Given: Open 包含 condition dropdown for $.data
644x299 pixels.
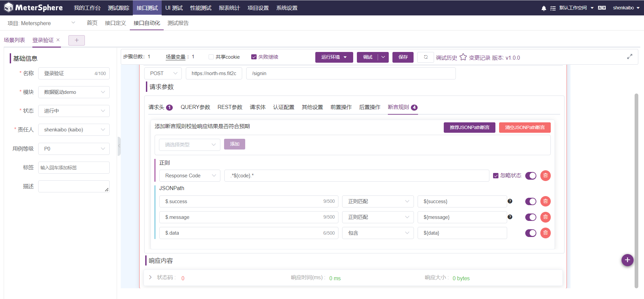Looking at the screenshot, I should (x=378, y=233).
